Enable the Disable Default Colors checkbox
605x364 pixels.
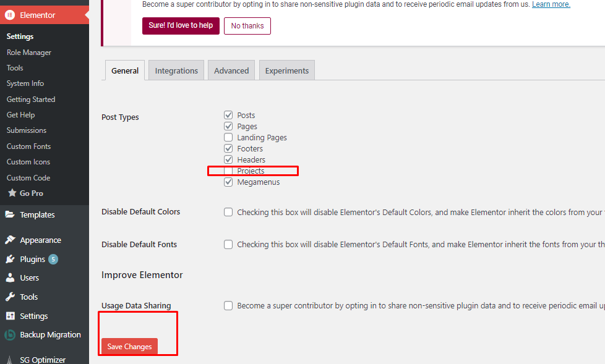click(x=228, y=212)
